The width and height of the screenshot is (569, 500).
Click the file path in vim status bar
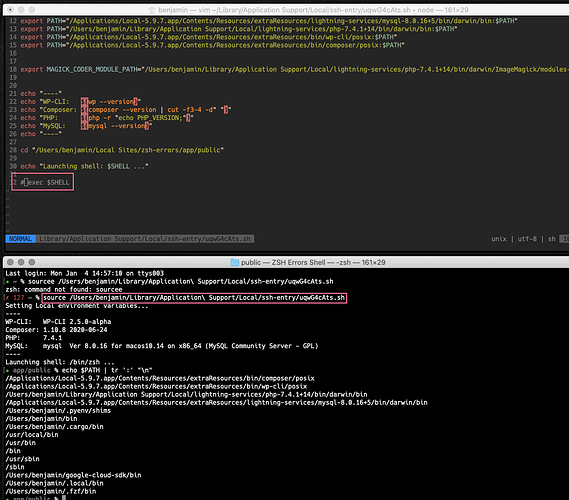tap(145, 239)
